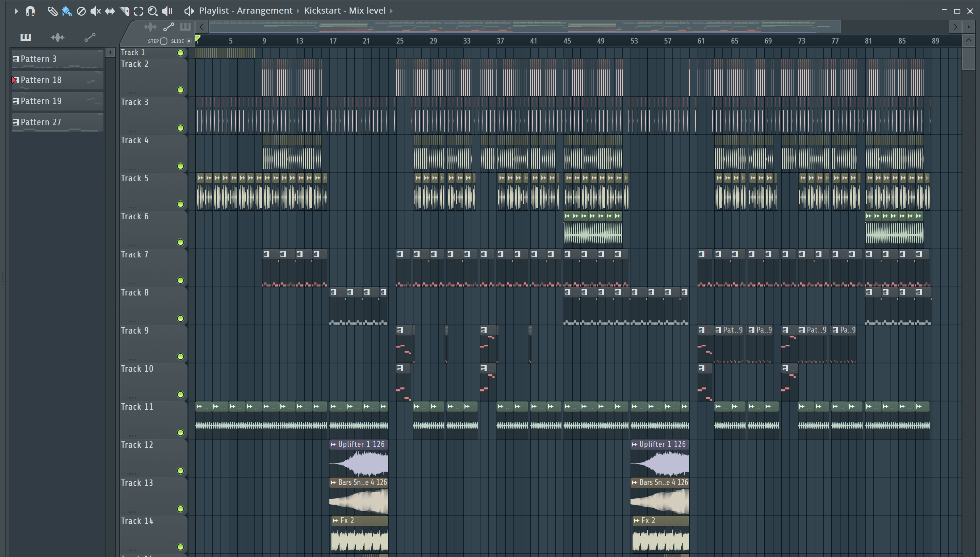Expand arrow after Kickstart - Mix level
980x557 pixels.
pos(391,11)
